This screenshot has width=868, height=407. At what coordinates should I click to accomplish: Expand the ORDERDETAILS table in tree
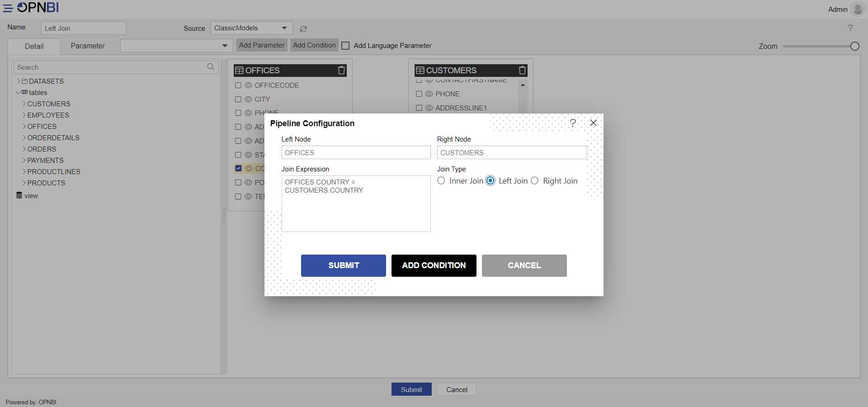point(24,138)
